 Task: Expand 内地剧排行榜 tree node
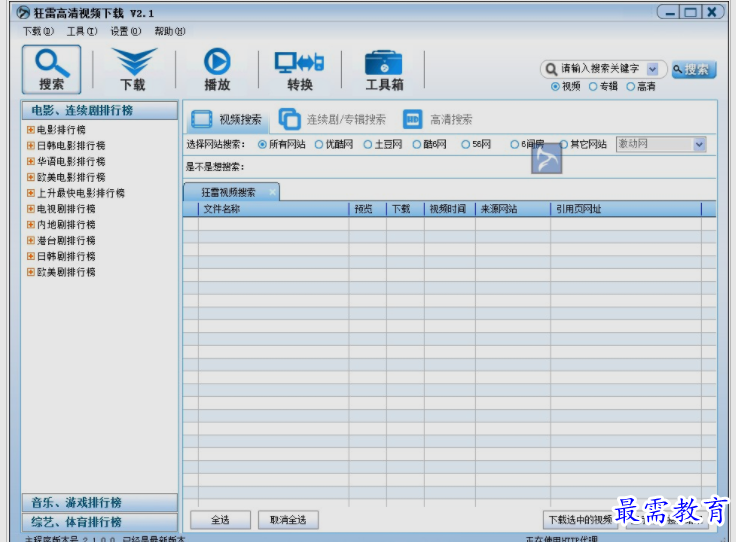pos(31,225)
